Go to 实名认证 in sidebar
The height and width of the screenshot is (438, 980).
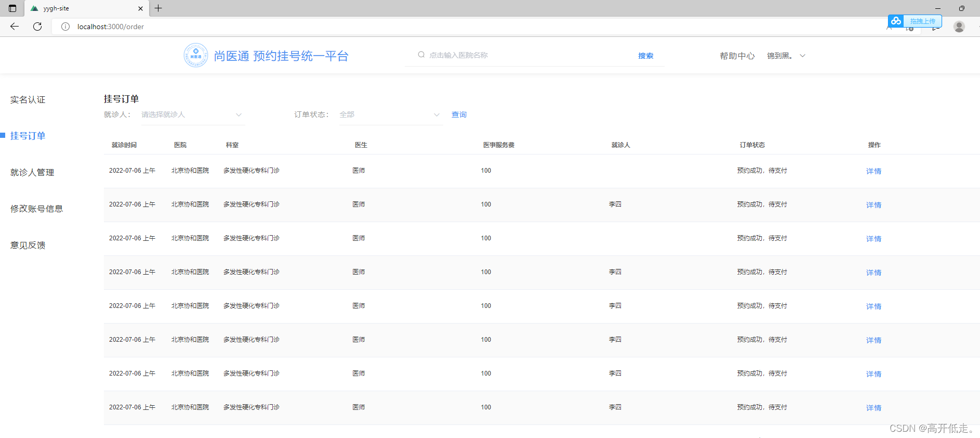coord(28,99)
